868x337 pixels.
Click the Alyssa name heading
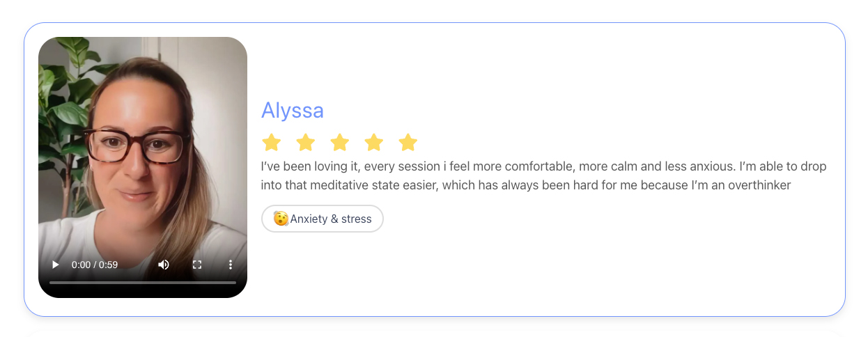click(292, 110)
